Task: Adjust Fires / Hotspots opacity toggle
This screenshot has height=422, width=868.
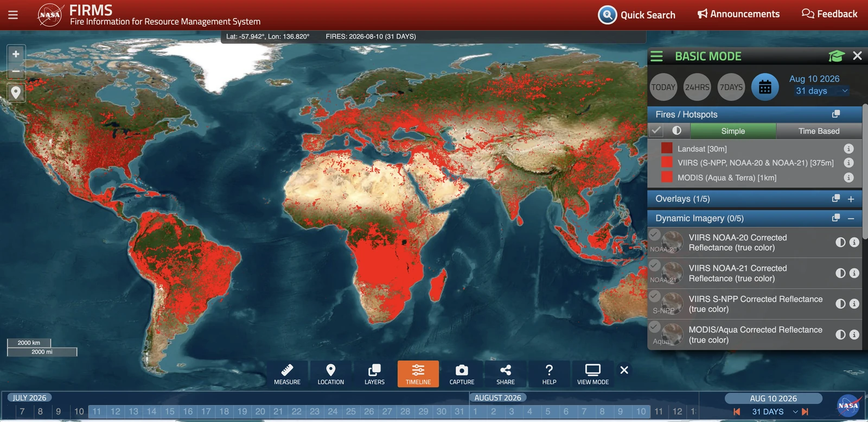Action: point(676,130)
